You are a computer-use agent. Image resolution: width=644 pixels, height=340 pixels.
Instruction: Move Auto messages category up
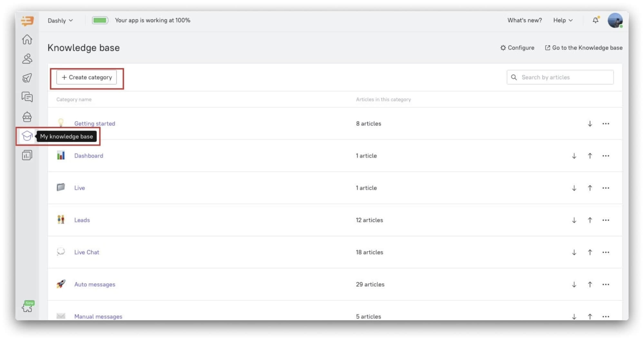pos(590,285)
